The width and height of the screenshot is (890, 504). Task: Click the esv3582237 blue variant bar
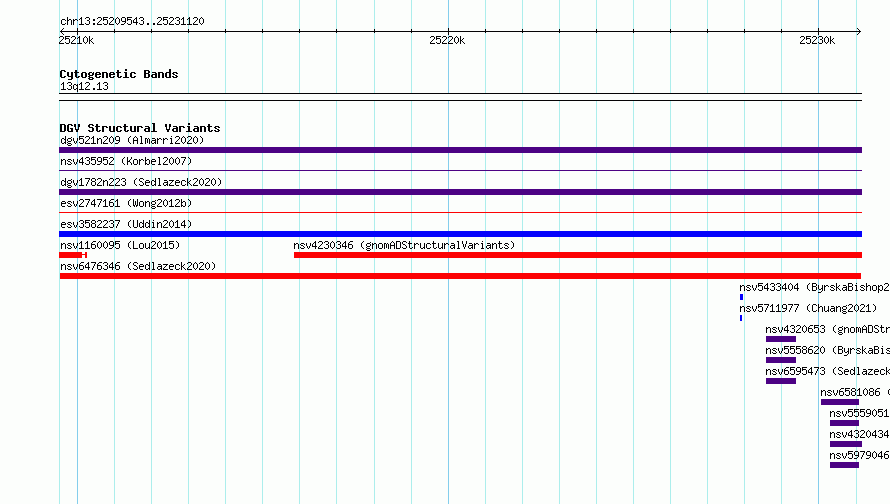tap(460, 234)
